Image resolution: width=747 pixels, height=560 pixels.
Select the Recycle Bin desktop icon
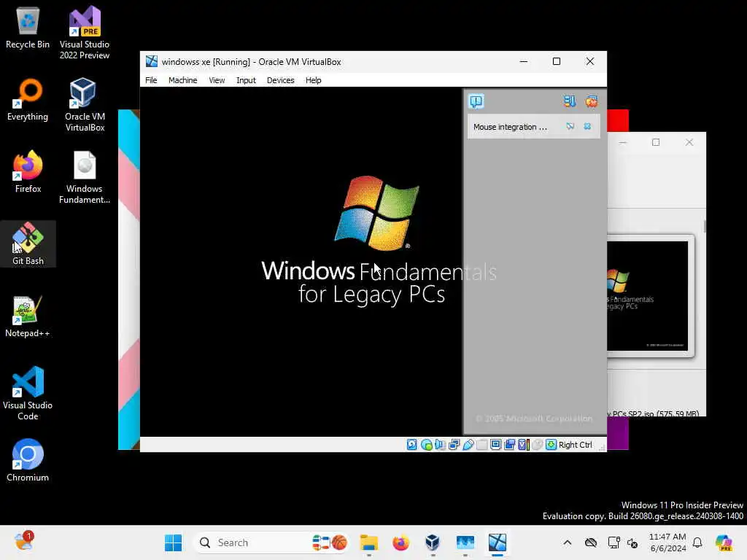tap(28, 28)
